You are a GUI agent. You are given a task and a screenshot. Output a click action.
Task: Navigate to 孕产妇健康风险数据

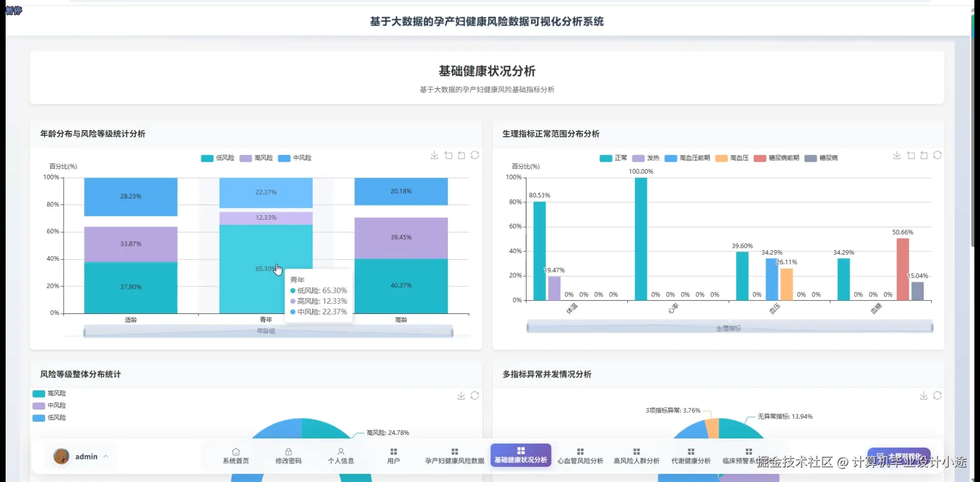pyautogui.click(x=455, y=456)
